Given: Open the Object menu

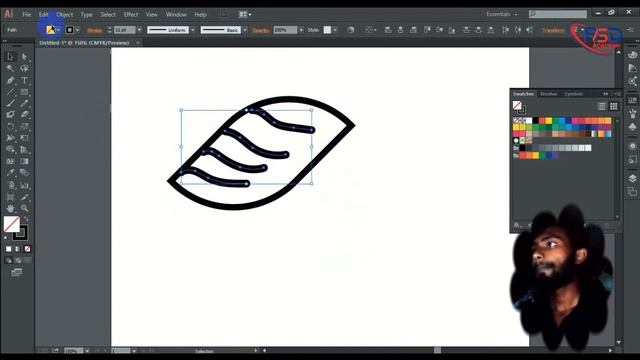Looking at the screenshot, I should coord(64,14).
